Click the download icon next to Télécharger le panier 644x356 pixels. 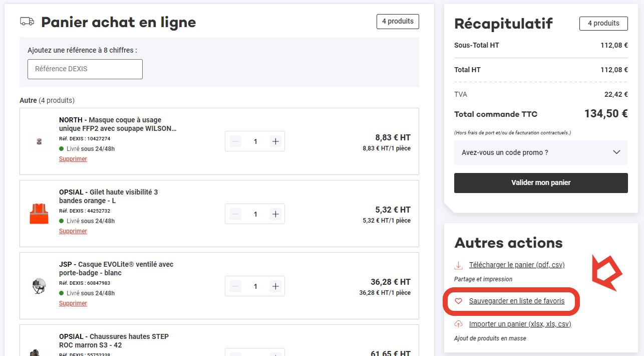tap(458, 265)
